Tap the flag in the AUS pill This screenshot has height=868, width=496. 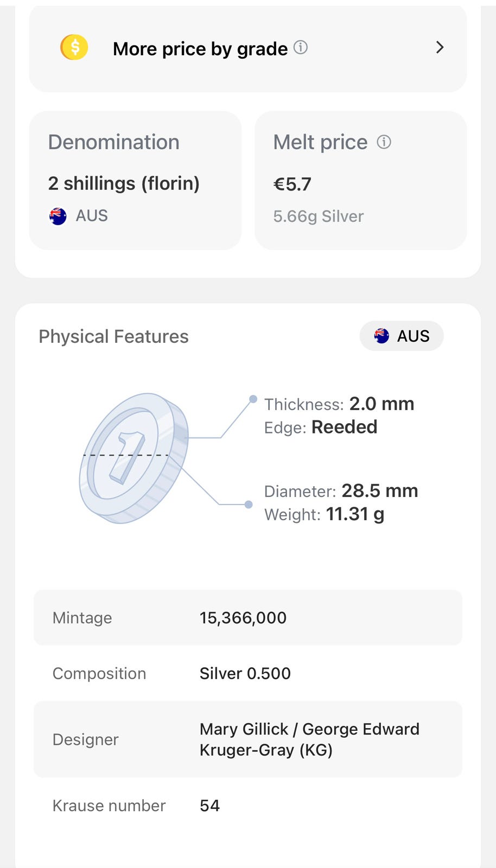(x=382, y=336)
